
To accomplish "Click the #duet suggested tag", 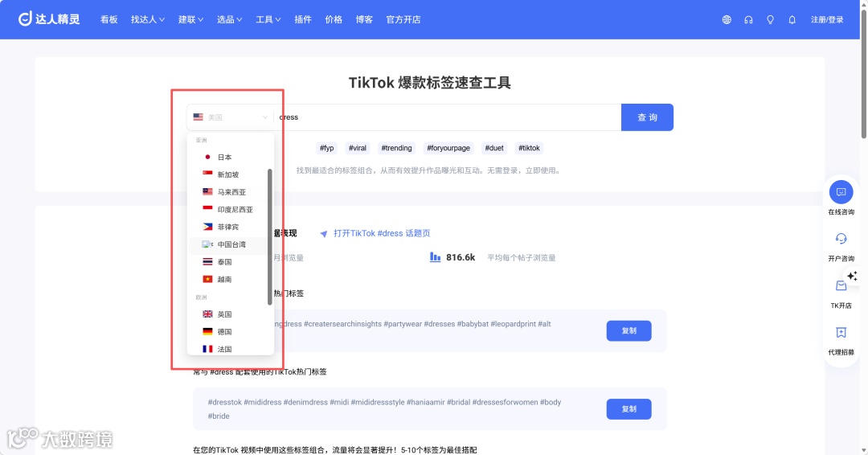I will 494,148.
